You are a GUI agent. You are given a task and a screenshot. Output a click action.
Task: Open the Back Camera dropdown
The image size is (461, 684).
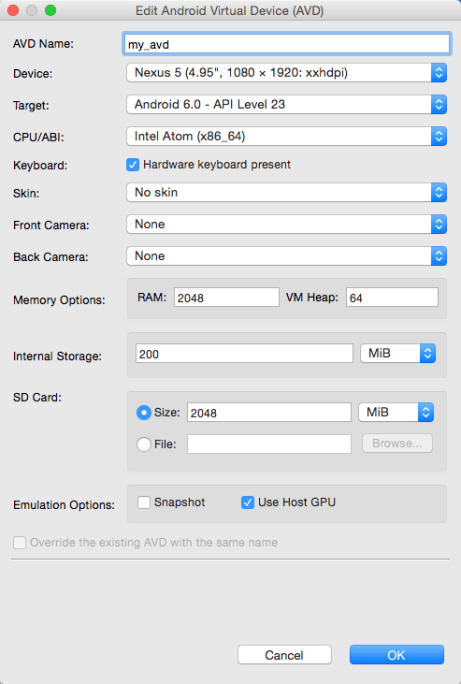click(x=287, y=256)
